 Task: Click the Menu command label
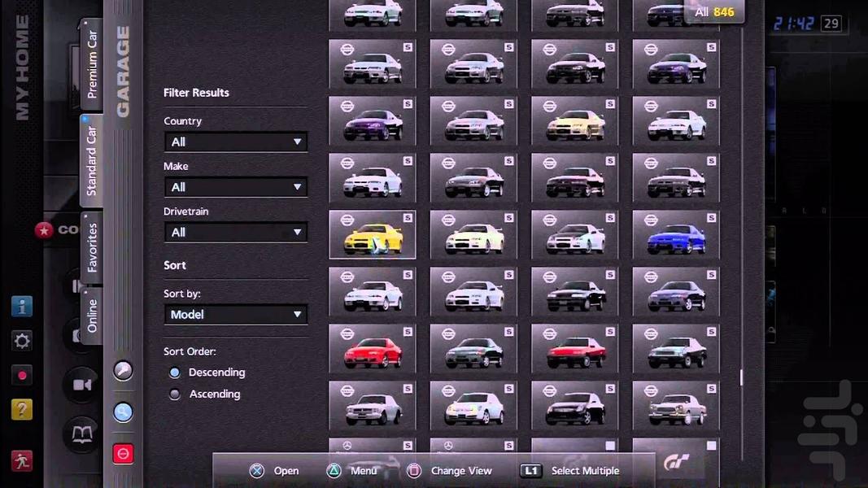tap(363, 471)
